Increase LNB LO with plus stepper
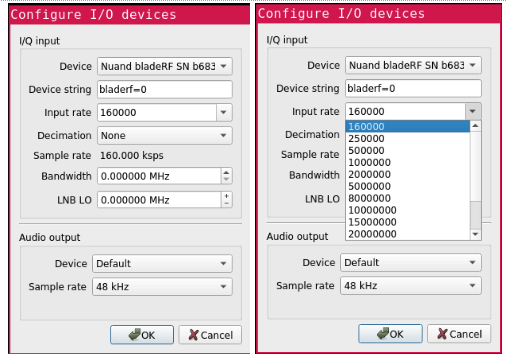 (227, 196)
